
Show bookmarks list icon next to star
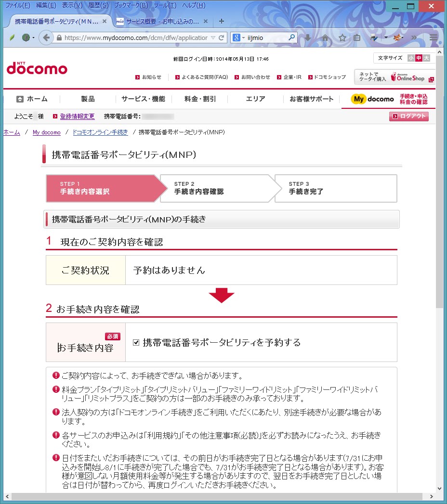click(x=356, y=38)
